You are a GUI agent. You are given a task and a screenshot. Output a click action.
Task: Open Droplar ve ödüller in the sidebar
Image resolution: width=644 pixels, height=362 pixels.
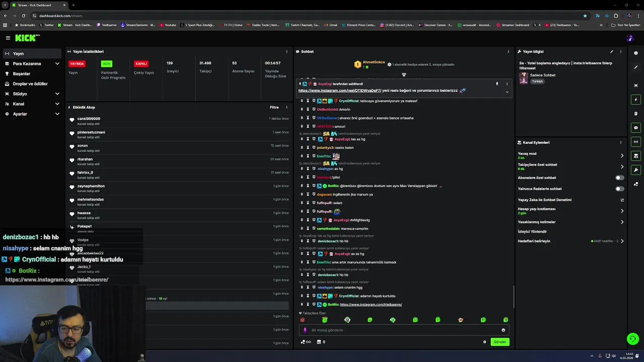click(x=33, y=84)
